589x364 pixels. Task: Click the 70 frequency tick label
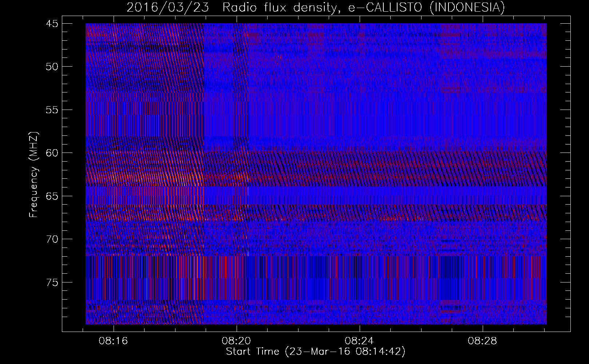tap(52, 239)
